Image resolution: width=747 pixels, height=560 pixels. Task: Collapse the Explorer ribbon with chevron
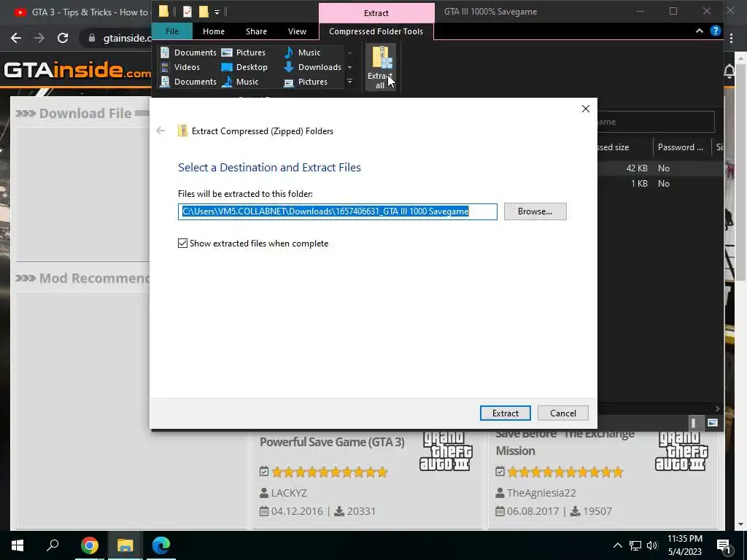tap(699, 31)
